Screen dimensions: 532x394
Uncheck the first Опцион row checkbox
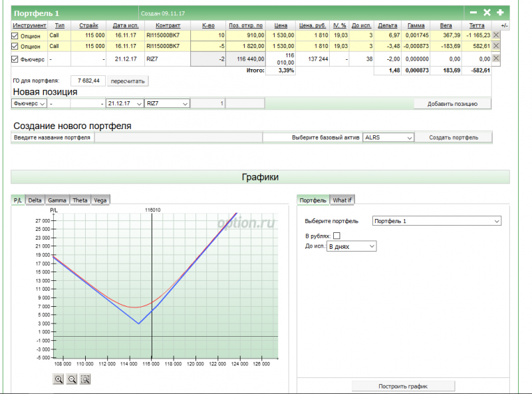pos(15,35)
